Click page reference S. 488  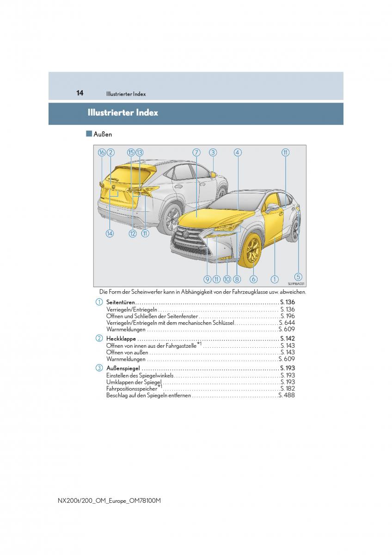point(287,395)
